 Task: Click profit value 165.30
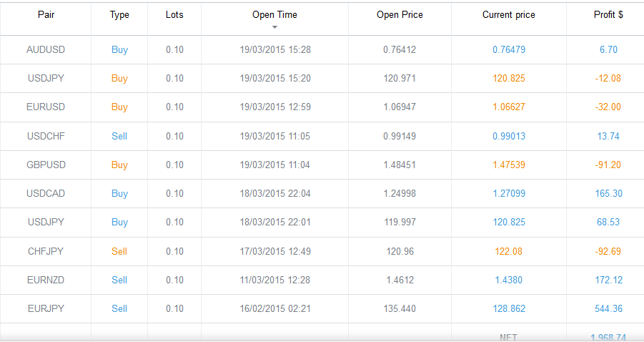[609, 193]
